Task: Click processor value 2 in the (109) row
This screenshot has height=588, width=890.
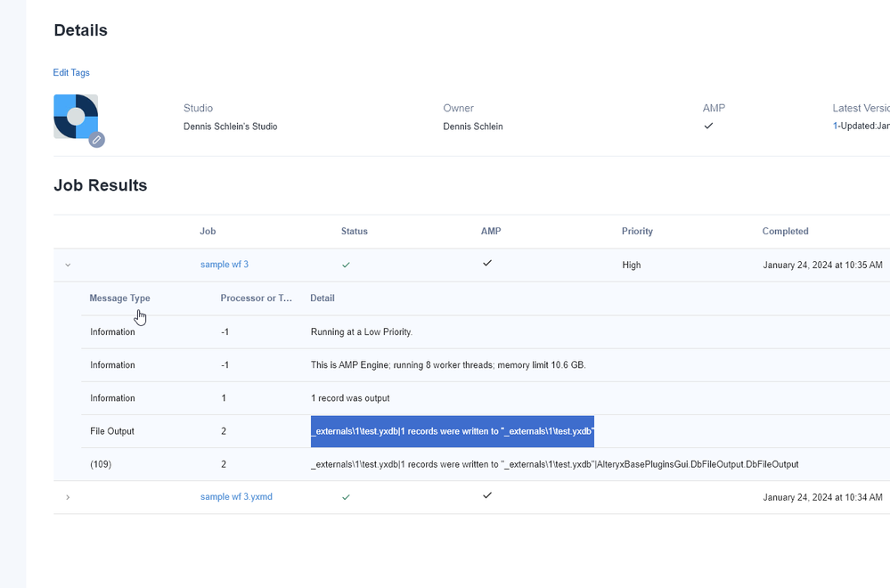Action: pos(224,464)
